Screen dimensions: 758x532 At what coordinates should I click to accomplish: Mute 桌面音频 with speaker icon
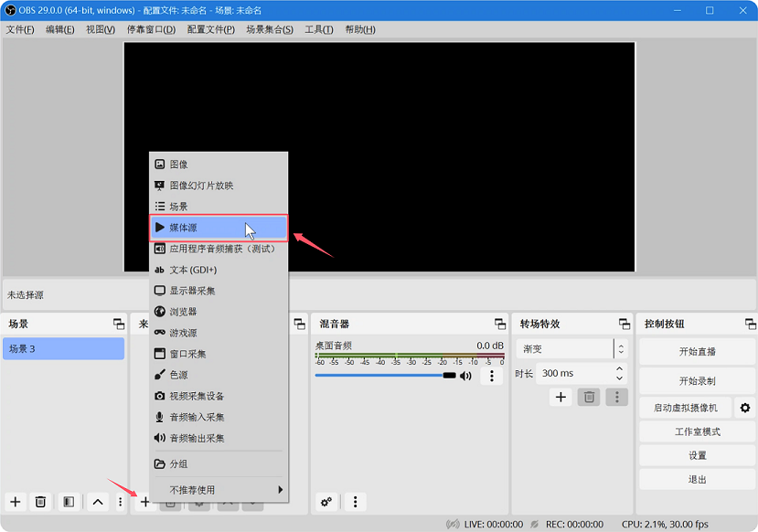click(465, 376)
